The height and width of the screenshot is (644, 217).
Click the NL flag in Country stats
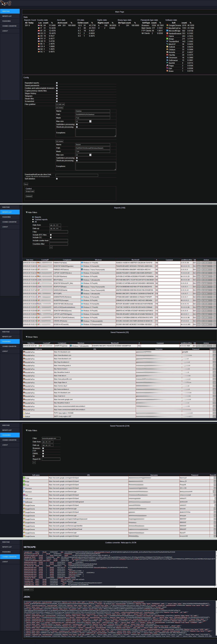coord(39,25)
